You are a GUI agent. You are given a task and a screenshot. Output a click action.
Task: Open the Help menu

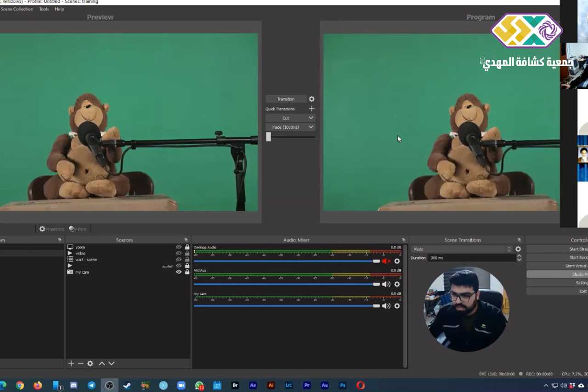tap(59, 9)
